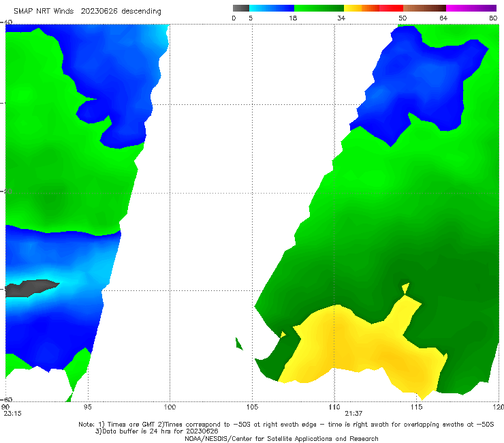The width and height of the screenshot is (504, 443).
Task: Click the swath time label "23:15"
Action: pyautogui.click(x=12, y=414)
